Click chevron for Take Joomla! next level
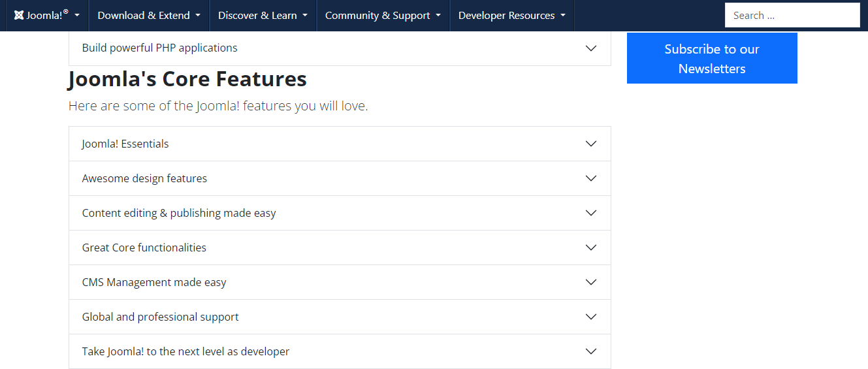Image resolution: width=868 pixels, height=369 pixels. [591, 351]
